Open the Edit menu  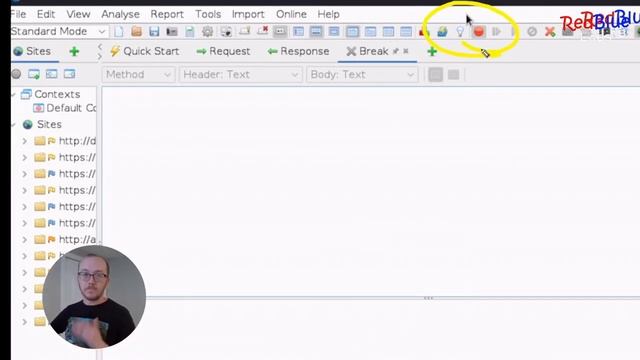click(46, 14)
